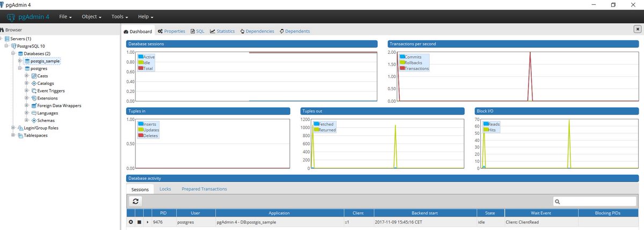Click the PostgreSQL 10 server icon
This screenshot has height=230, width=644.
click(x=14, y=46)
